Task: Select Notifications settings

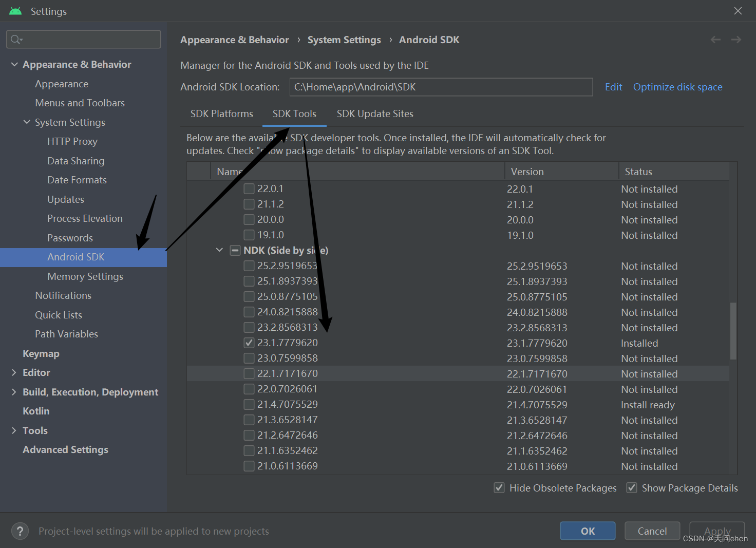Action: tap(63, 295)
